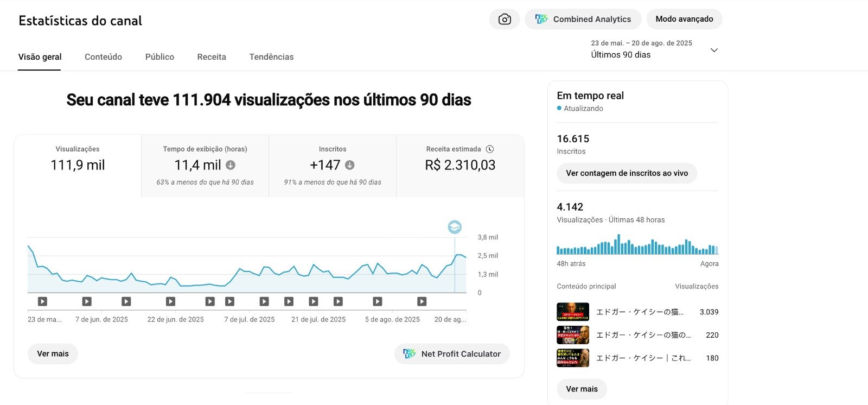Click Ver mais below the main chart
This screenshot has width=868, height=405.
53,354
